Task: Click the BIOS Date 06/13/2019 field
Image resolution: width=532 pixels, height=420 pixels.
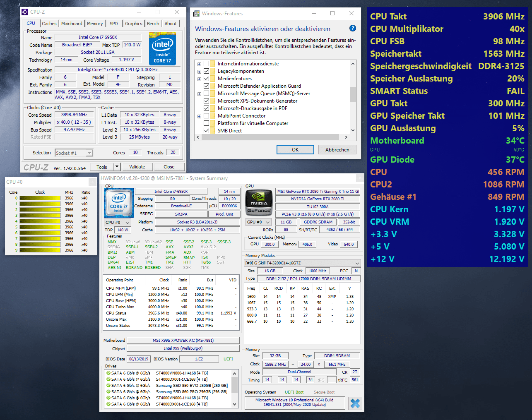Action: point(139,359)
